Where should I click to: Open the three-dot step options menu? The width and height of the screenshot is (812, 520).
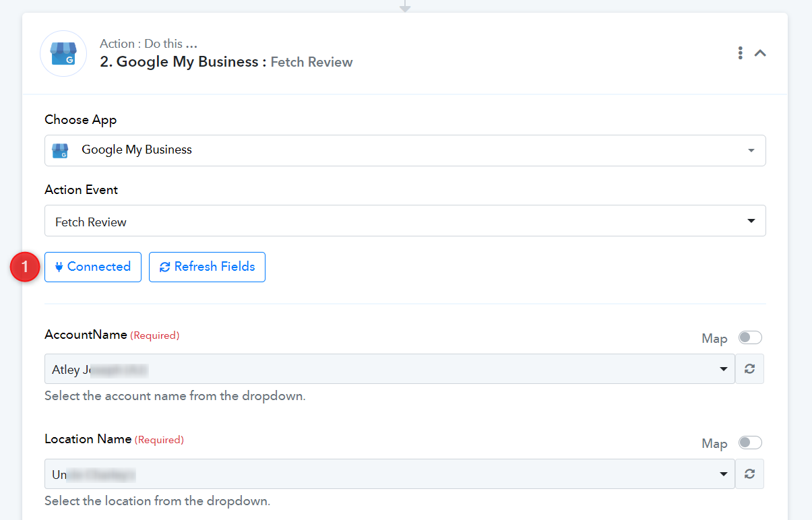coord(740,53)
